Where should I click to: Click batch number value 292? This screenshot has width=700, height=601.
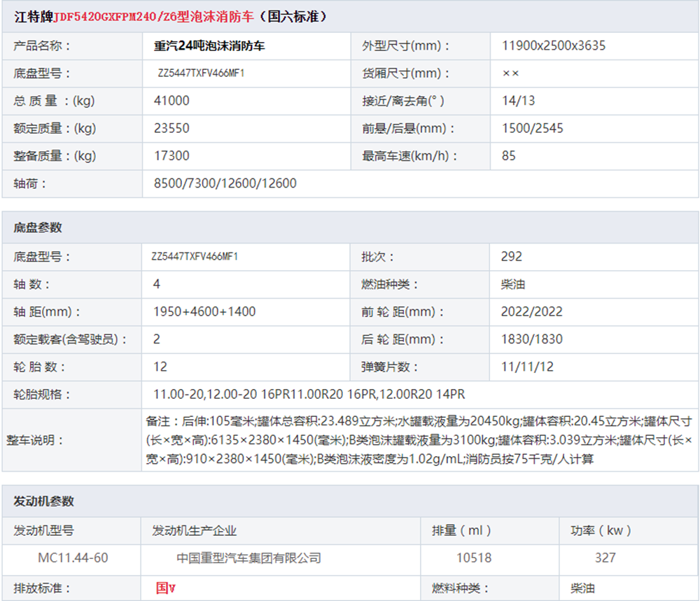pyautogui.click(x=511, y=257)
